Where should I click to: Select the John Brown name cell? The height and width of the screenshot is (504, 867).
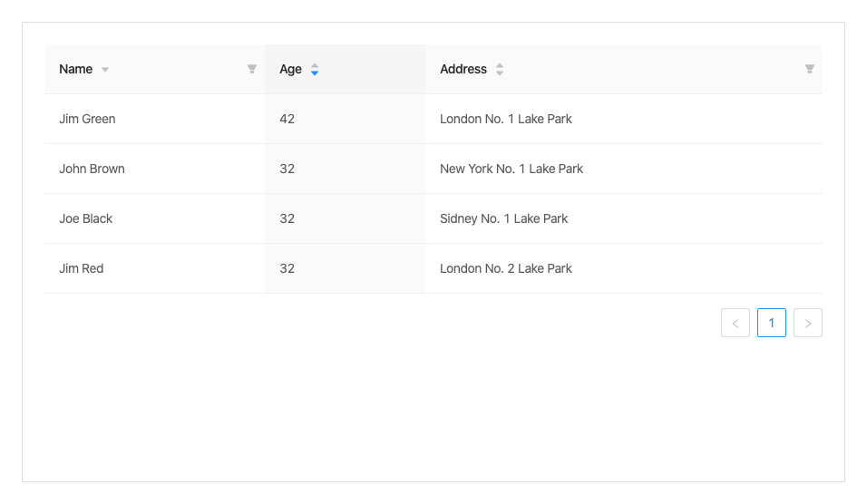point(92,169)
